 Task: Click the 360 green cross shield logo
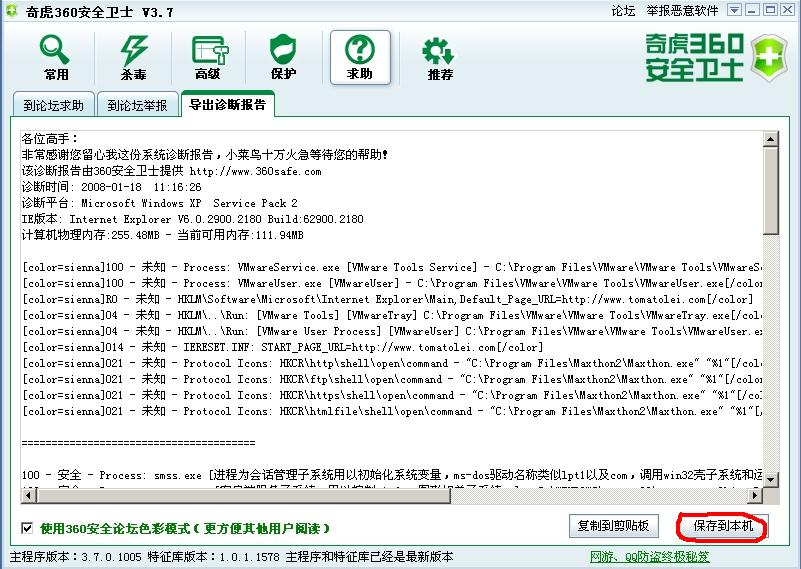(768, 58)
